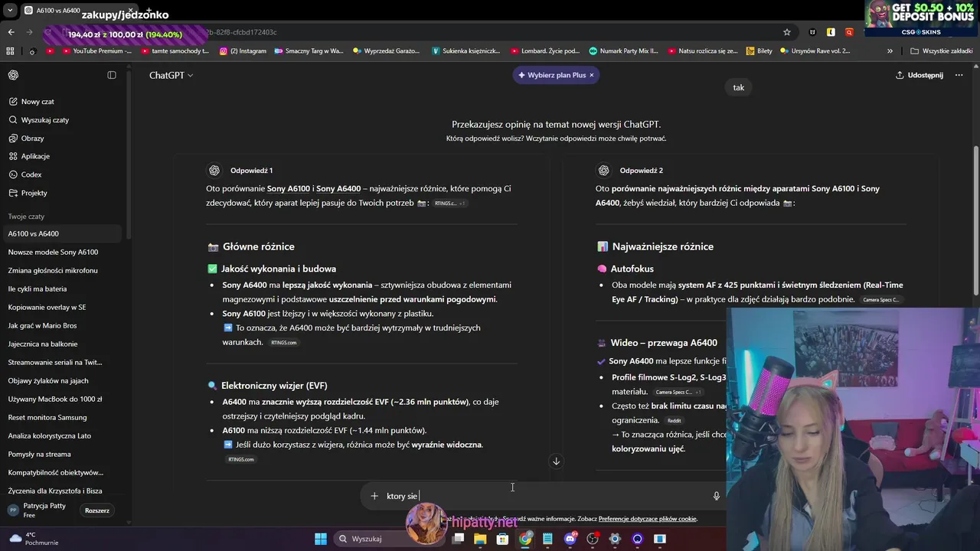Open the Chrome apps grid in bookmarks bar
Viewport: 980px width, 551px height.
(10, 51)
